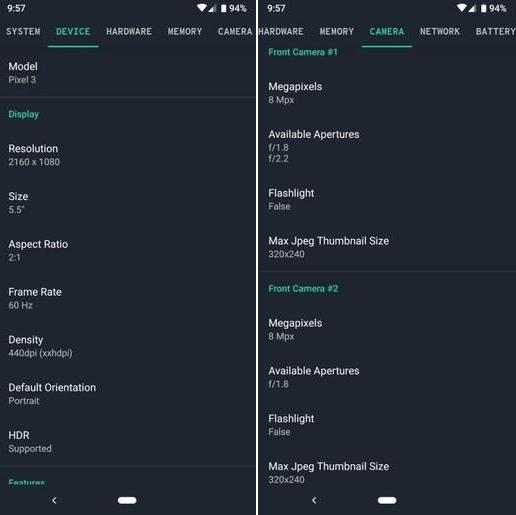The width and height of the screenshot is (516, 515).
Task: Select Front Camera #1 Available Apertures item
Action: (387, 146)
